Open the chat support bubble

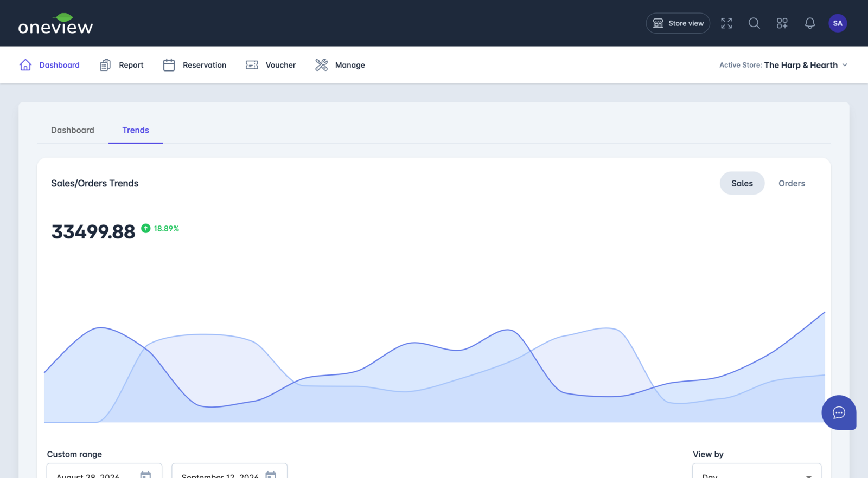coord(839,412)
